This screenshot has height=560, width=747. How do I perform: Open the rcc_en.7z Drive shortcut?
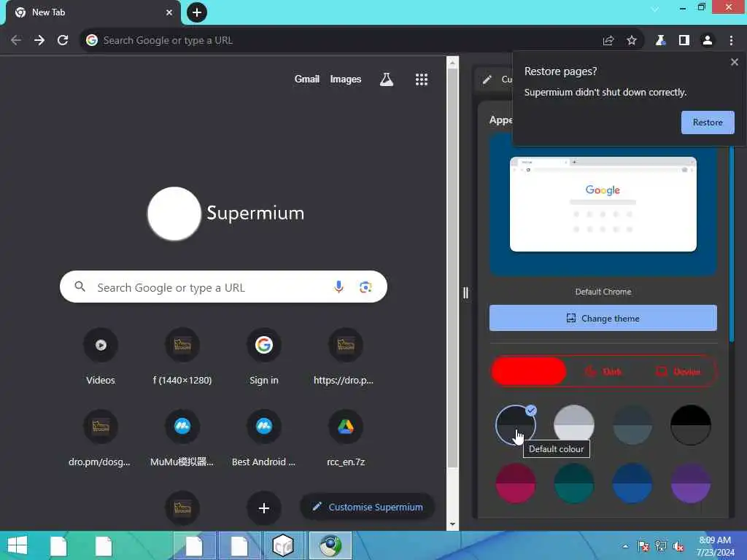point(345,438)
